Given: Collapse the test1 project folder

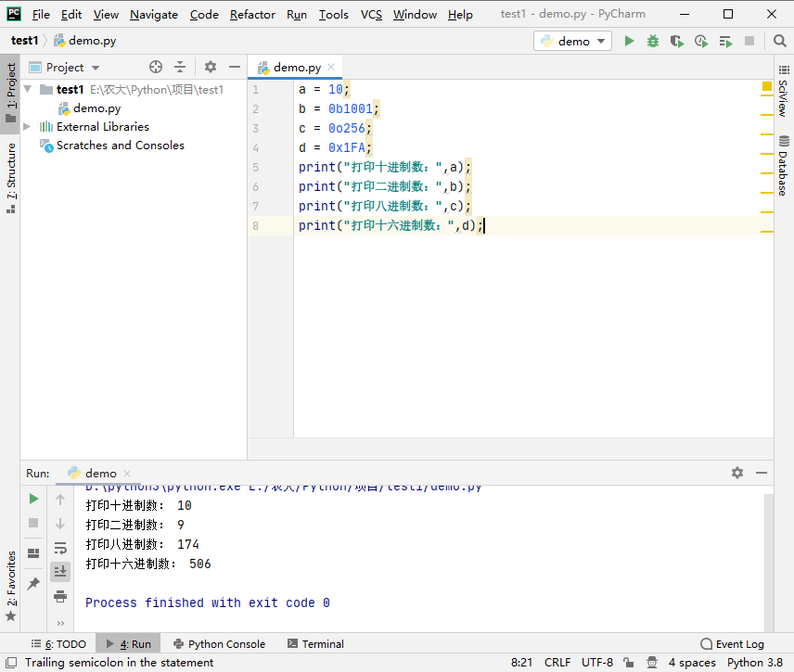Looking at the screenshot, I should click(x=28, y=90).
